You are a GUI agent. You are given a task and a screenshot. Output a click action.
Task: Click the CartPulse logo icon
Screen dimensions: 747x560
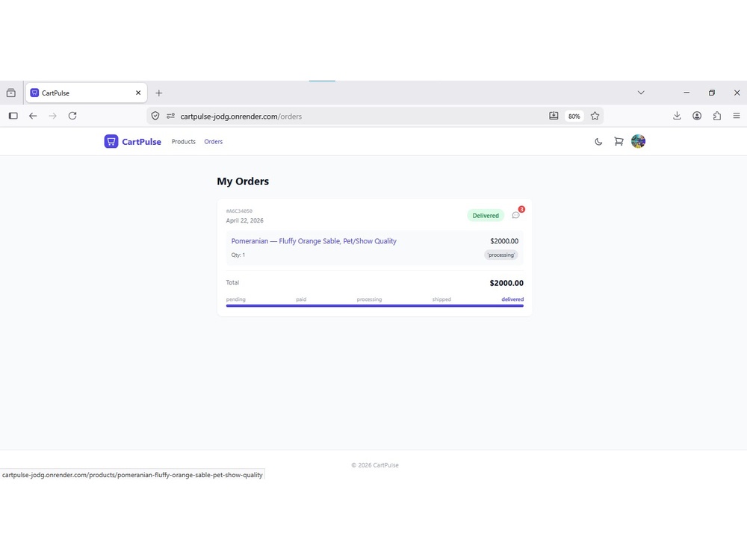coord(111,141)
